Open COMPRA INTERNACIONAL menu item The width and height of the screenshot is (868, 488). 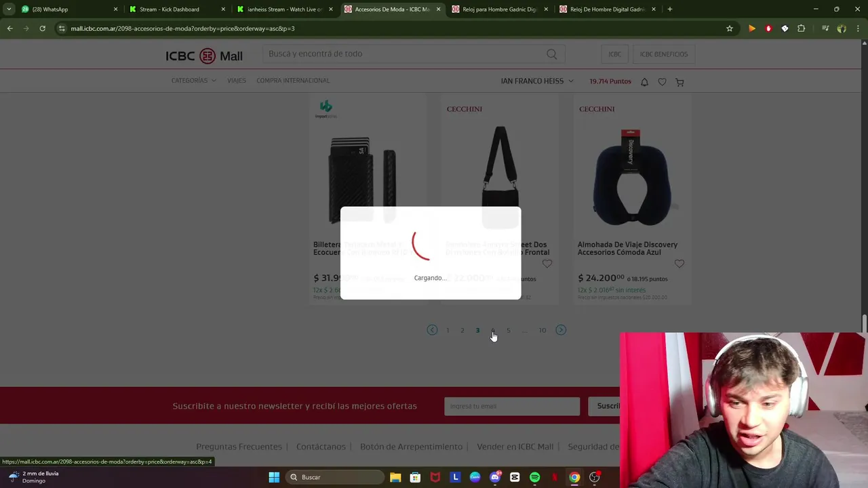click(293, 81)
